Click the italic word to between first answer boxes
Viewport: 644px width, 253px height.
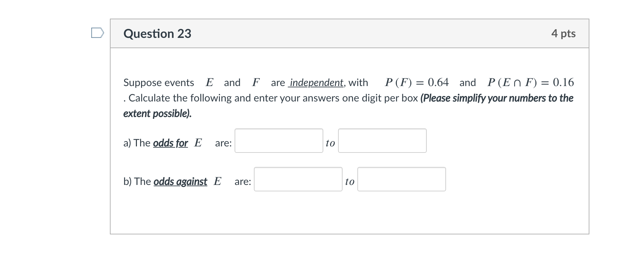point(330,143)
